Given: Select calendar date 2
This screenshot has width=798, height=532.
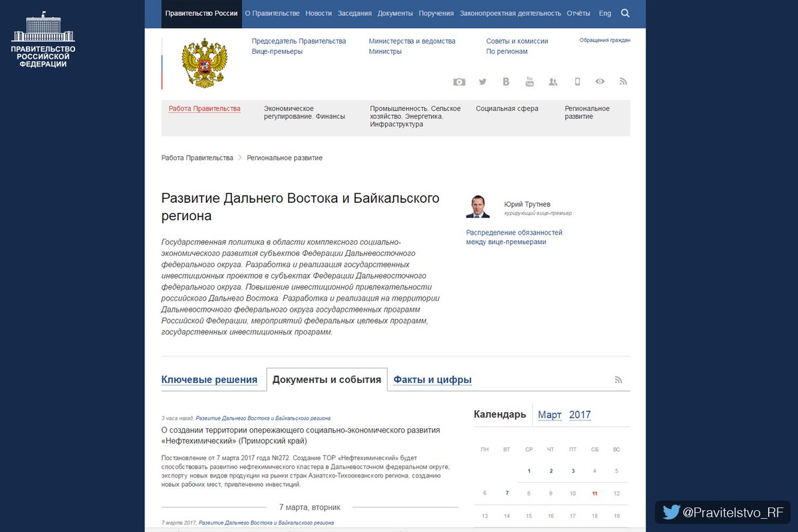Looking at the screenshot, I should click(x=551, y=471).
